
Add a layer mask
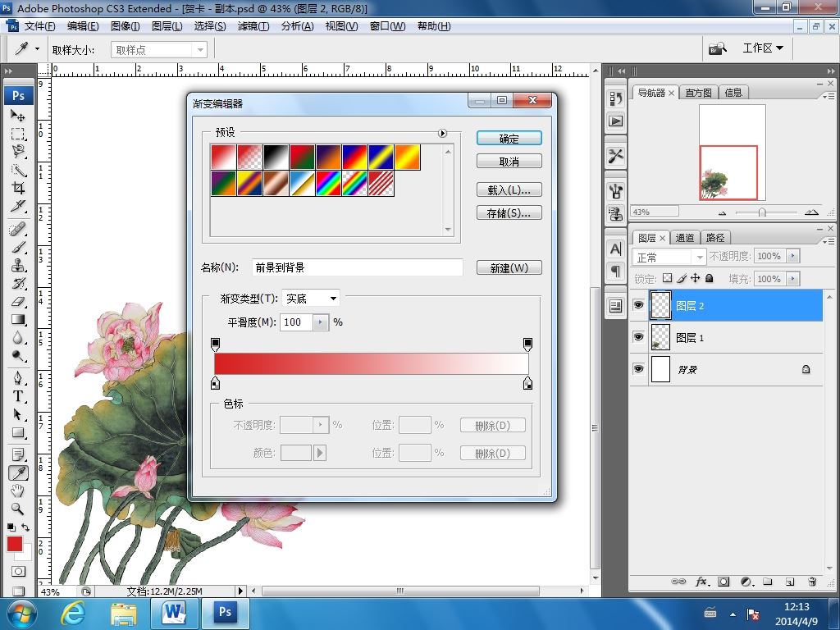[x=724, y=582]
